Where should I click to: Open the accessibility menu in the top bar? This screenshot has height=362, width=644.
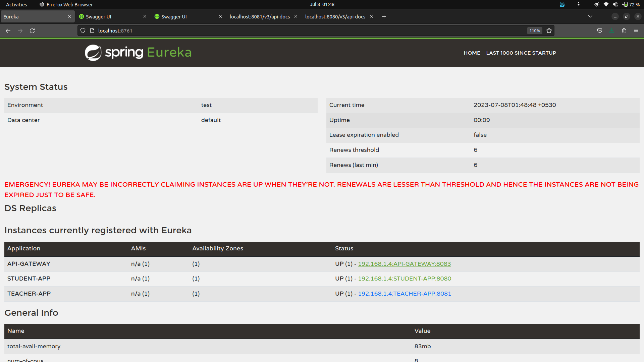pyautogui.click(x=578, y=4)
